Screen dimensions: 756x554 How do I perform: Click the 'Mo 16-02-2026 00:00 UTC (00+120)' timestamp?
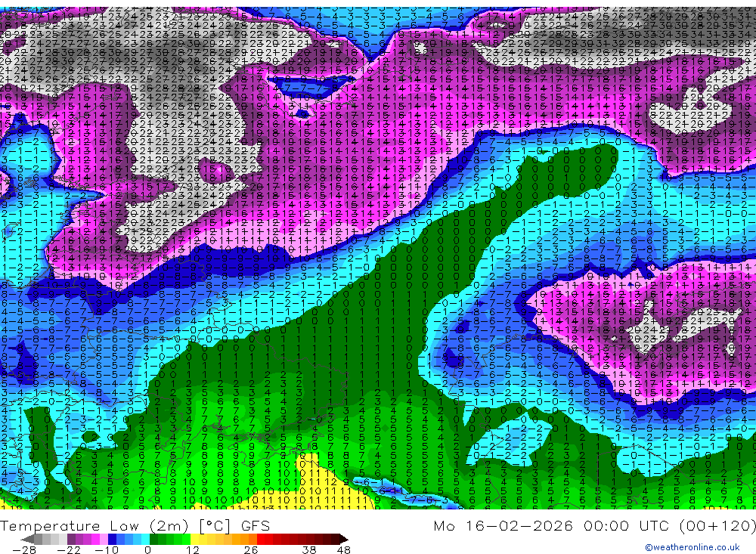point(594,525)
